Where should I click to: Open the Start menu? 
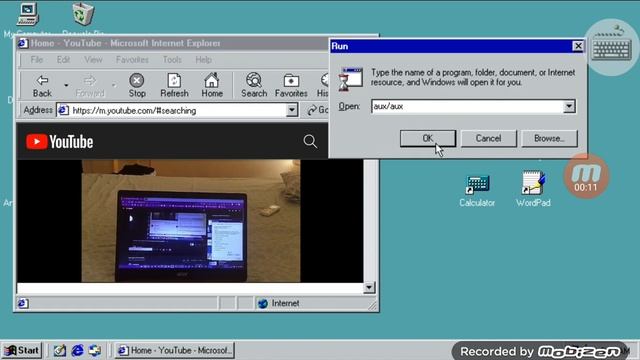tap(22, 350)
